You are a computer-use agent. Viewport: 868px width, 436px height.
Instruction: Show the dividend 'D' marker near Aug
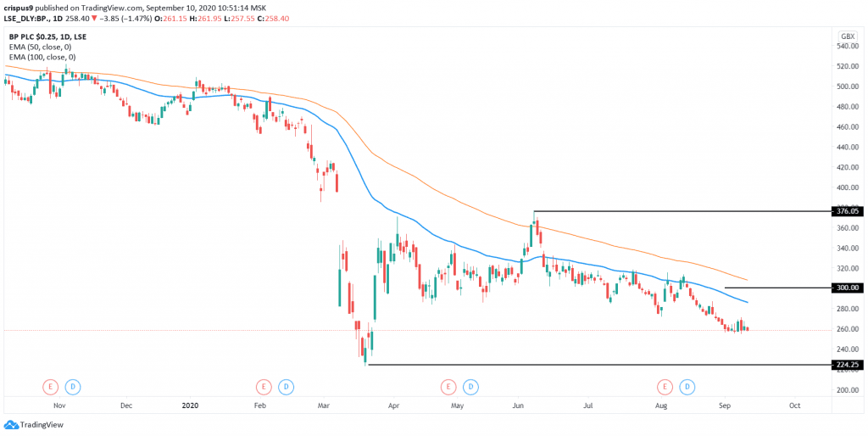pyautogui.click(x=687, y=386)
